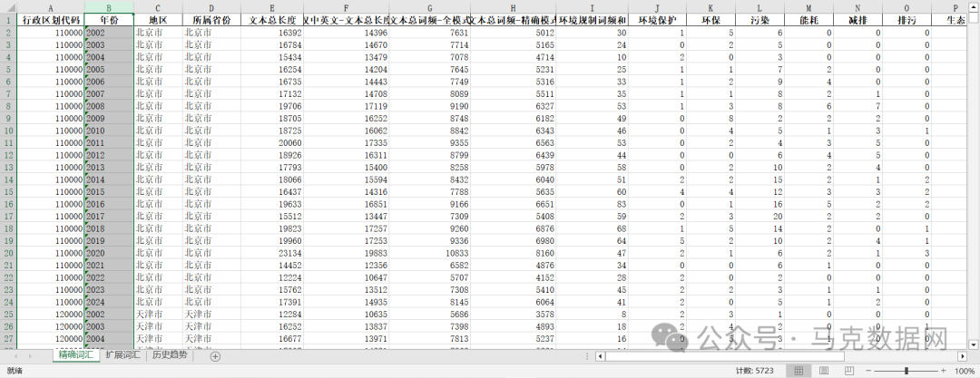The height and width of the screenshot is (378, 980).
Task: Select column I header
Action: coord(592,7)
